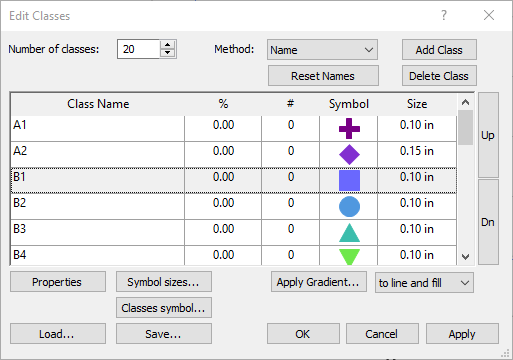Click the 0.15 in size cell for A2
The image size is (513, 360).
pyautogui.click(x=417, y=155)
